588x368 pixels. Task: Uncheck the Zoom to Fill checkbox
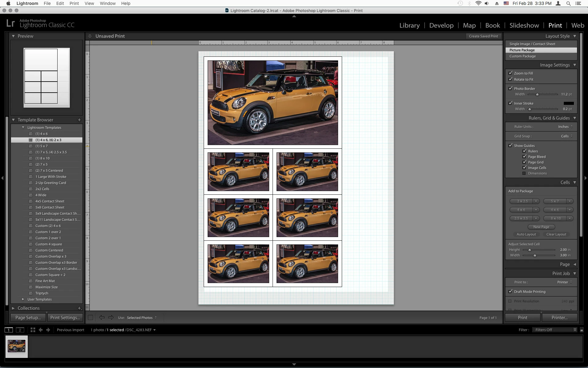[510, 73]
